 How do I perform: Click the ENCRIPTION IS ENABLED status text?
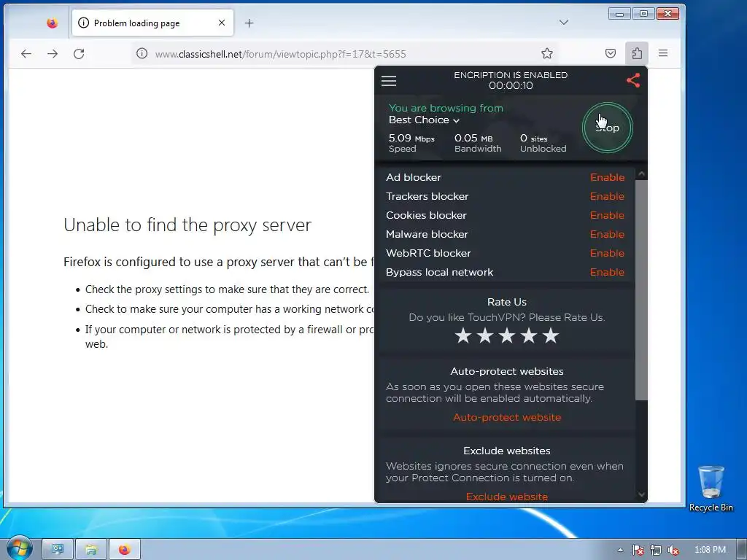[x=511, y=75]
